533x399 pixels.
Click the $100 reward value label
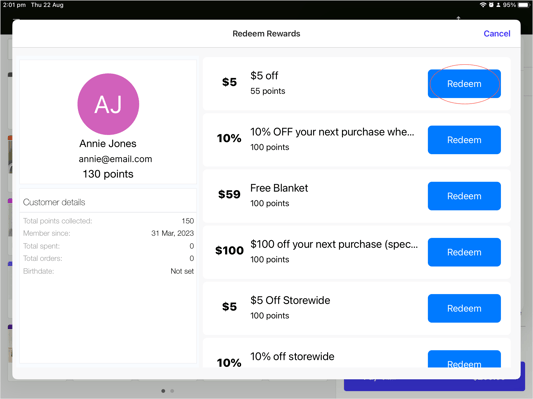229,250
